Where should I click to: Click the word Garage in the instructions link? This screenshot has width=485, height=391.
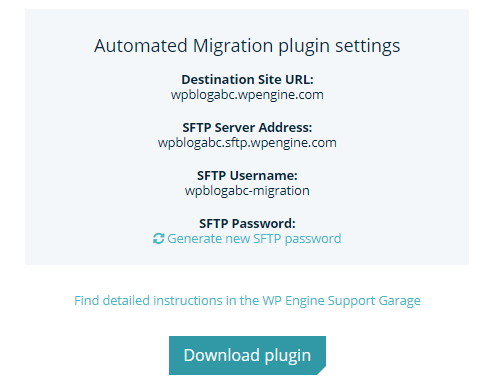coord(400,301)
